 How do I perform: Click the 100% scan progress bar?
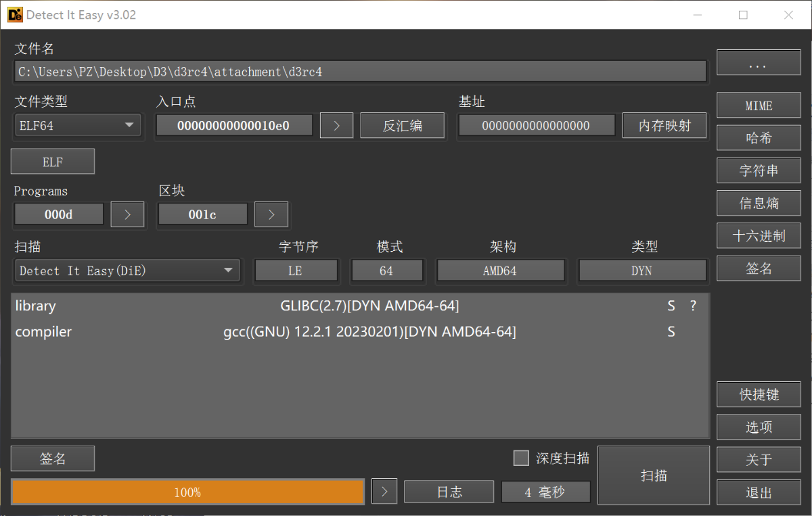(187, 492)
